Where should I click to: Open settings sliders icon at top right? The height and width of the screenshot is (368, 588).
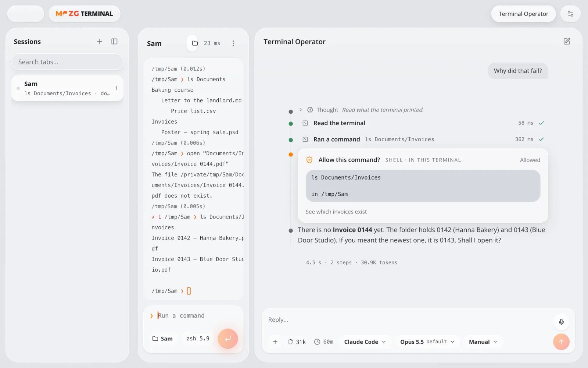(570, 14)
